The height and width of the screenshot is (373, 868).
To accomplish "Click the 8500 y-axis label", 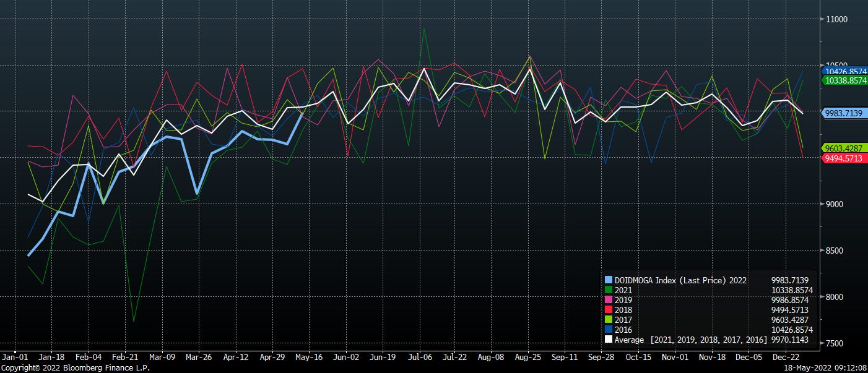I will tap(834, 251).
